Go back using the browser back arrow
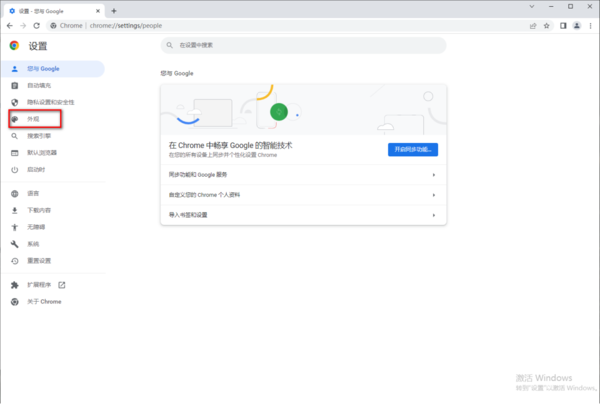This screenshot has width=600, height=404. (10, 26)
